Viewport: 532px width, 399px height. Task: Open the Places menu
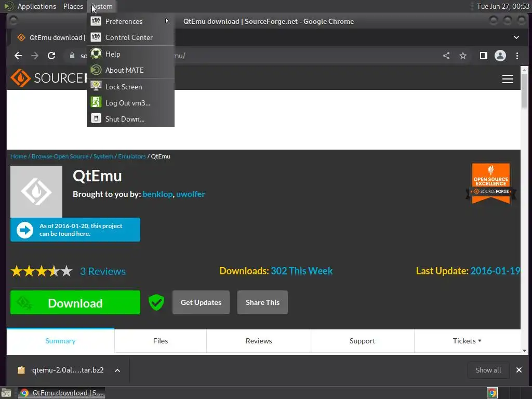73,6
